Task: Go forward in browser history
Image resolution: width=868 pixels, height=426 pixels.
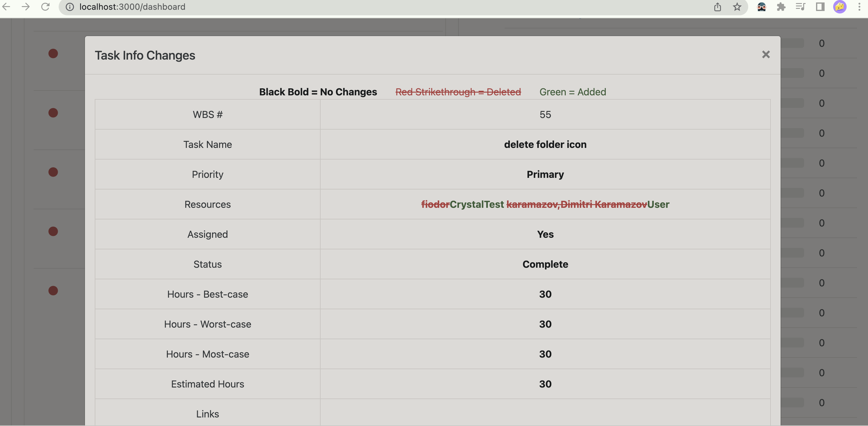Action: click(26, 7)
